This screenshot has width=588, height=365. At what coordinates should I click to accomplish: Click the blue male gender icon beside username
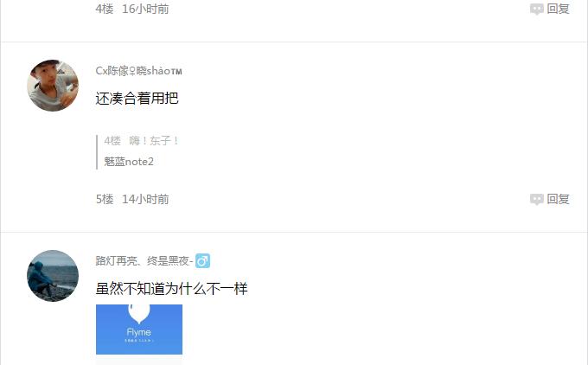(202, 260)
